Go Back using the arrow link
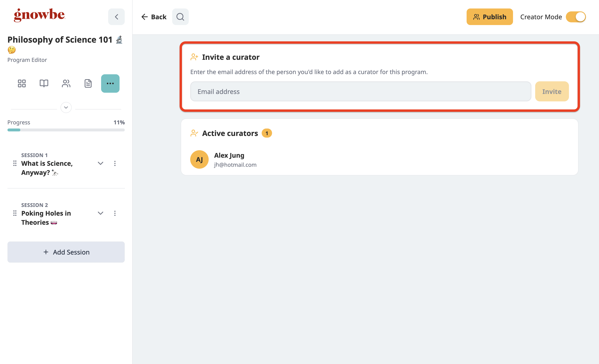This screenshot has height=364, width=599. (x=154, y=17)
